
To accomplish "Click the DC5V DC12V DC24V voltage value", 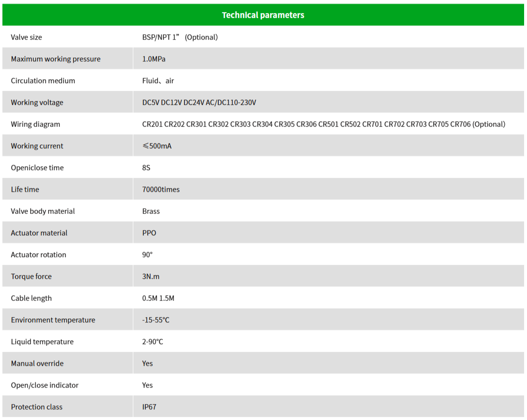I will tap(199, 102).
